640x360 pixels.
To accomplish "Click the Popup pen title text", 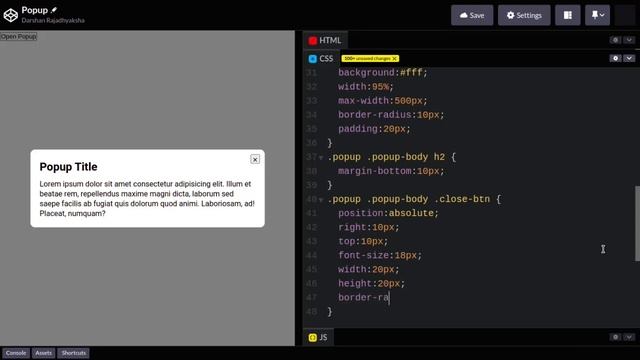I will pos(35,10).
